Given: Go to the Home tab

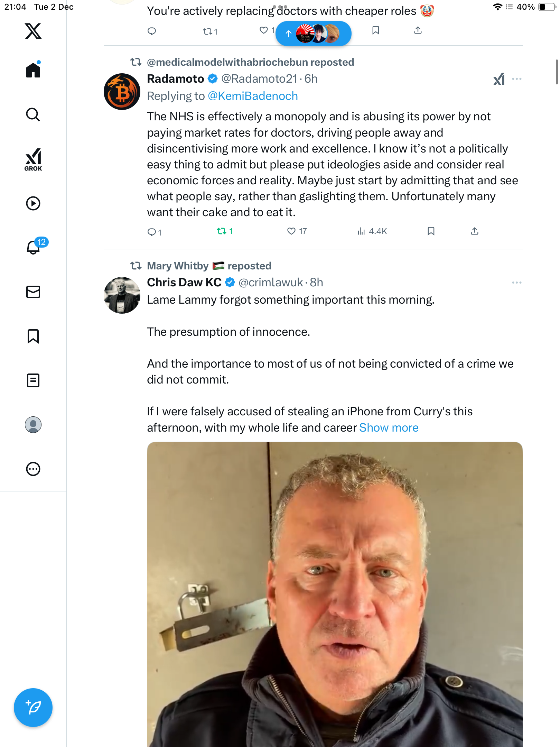Looking at the screenshot, I should [x=33, y=71].
